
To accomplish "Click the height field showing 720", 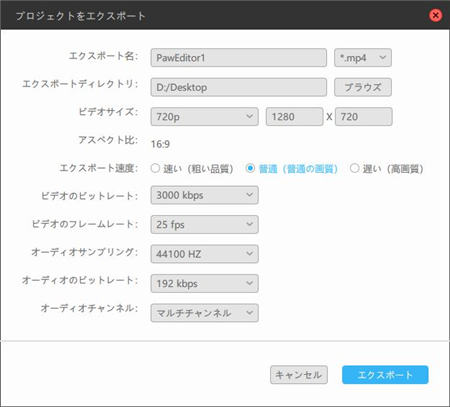I will [364, 117].
